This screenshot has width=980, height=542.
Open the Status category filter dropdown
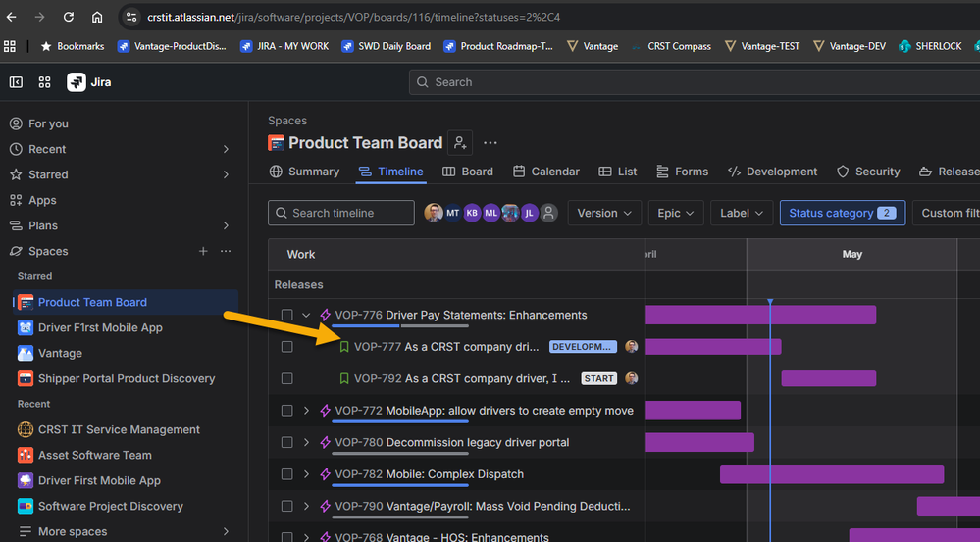[x=843, y=213]
